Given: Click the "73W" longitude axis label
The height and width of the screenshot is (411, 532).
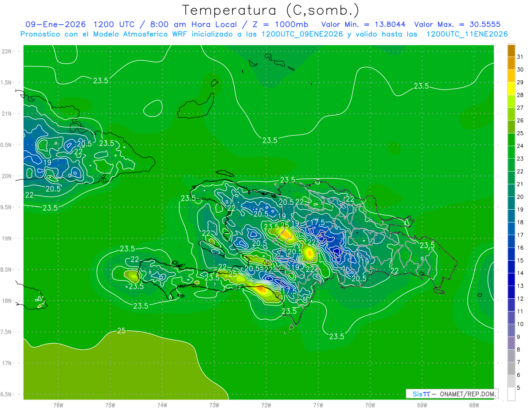Looking at the screenshot, I should (214, 405).
